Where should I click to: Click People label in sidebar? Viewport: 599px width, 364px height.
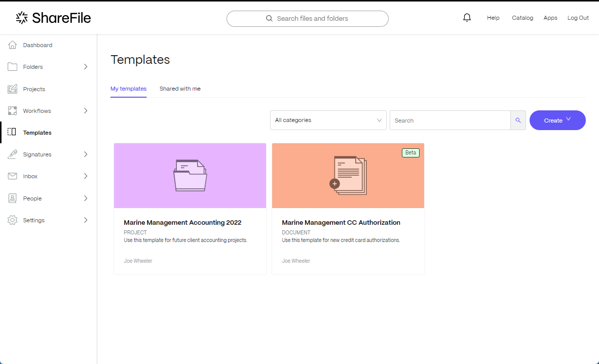[32, 198]
